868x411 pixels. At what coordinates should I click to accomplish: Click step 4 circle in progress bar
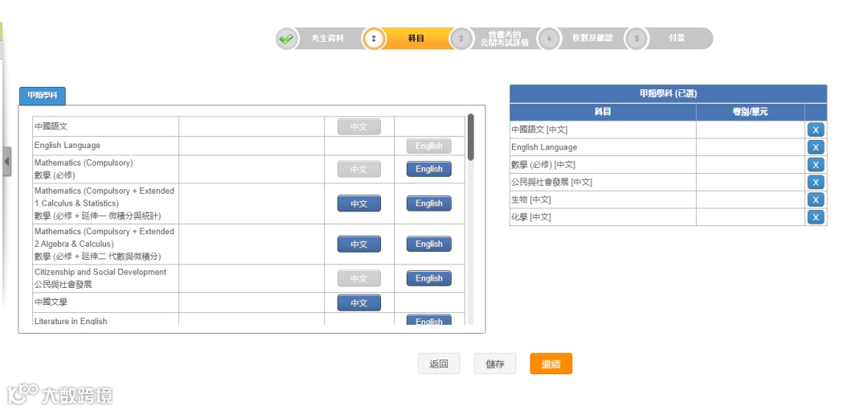[x=549, y=39]
